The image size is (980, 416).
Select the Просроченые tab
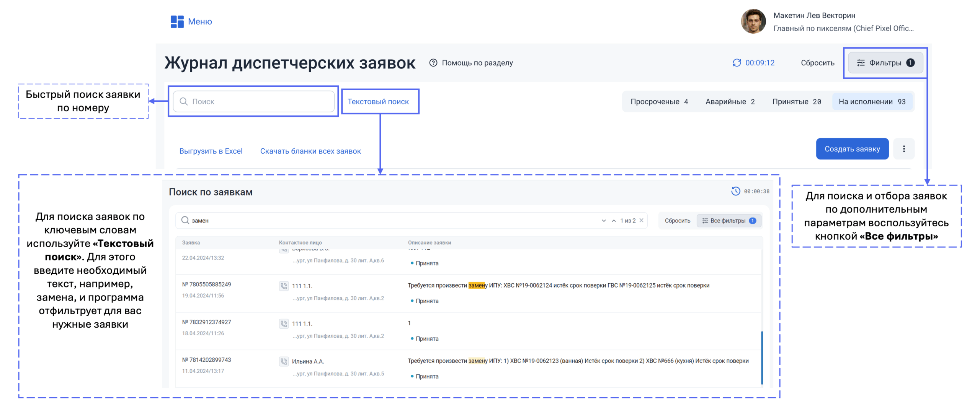click(659, 102)
